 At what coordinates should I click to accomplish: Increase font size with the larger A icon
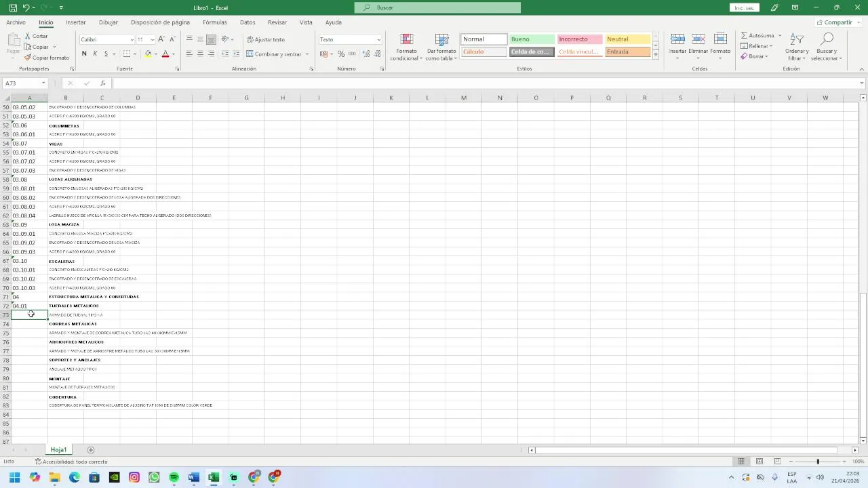coord(161,39)
